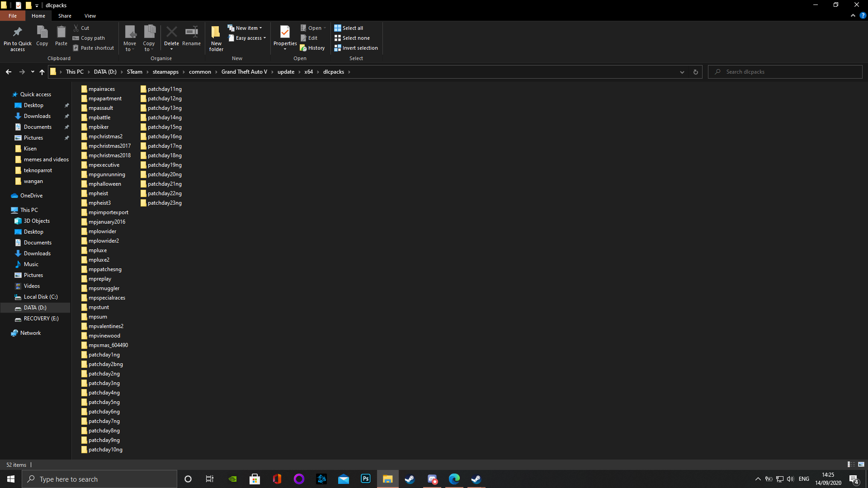Open the File tab

(13, 16)
